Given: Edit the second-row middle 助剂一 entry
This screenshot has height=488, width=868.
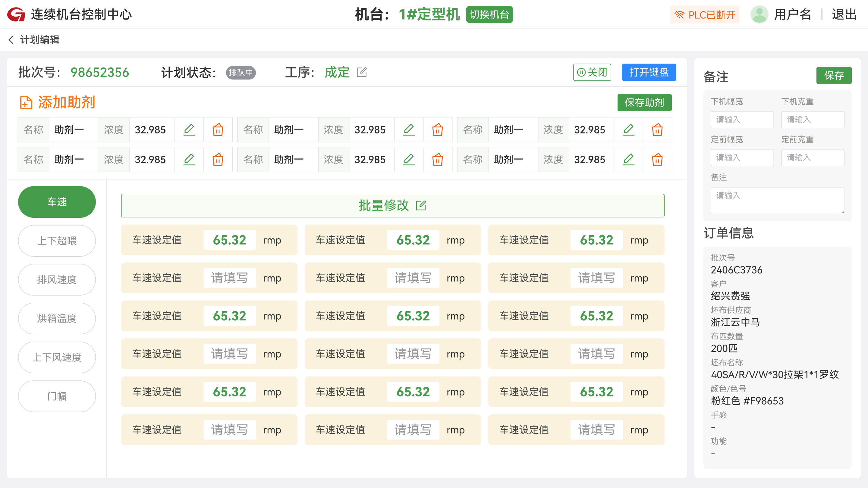Looking at the screenshot, I should click(409, 159).
